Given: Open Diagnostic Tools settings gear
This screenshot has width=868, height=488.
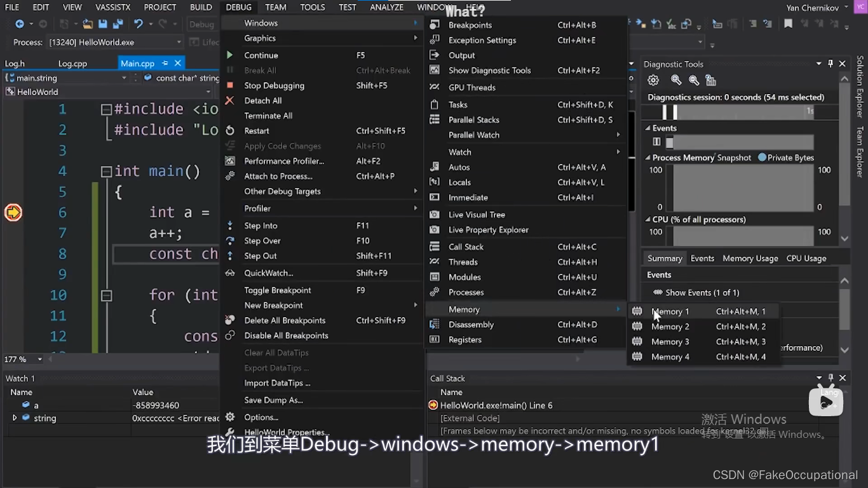Looking at the screenshot, I should coord(653,80).
